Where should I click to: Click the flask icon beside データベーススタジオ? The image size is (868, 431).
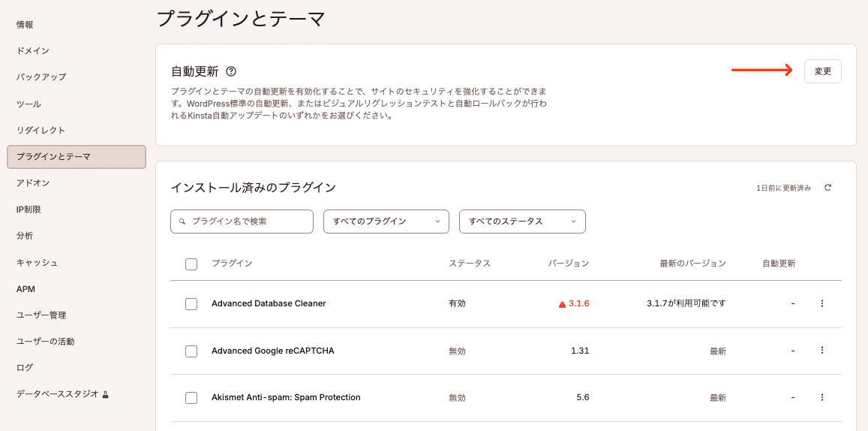(x=105, y=394)
